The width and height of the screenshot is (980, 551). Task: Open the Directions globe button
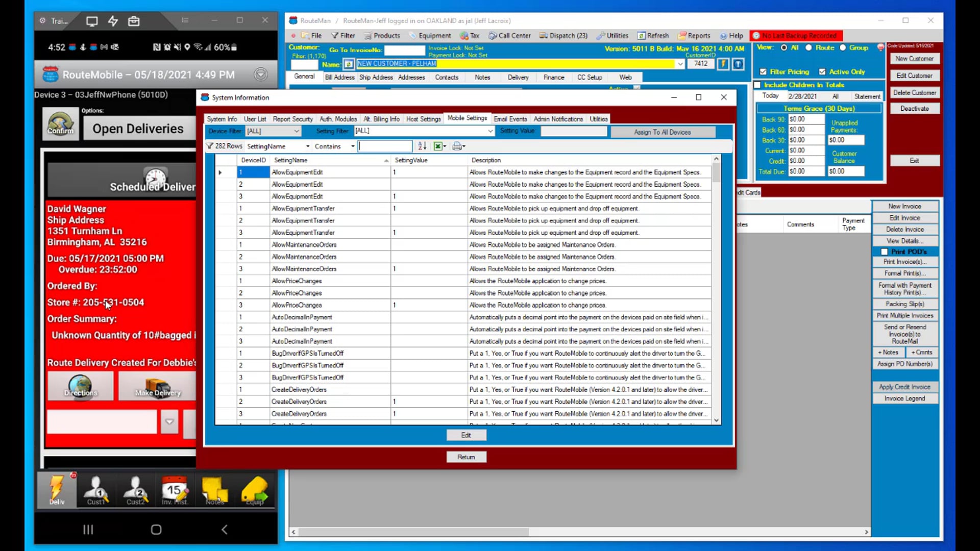coord(81,385)
